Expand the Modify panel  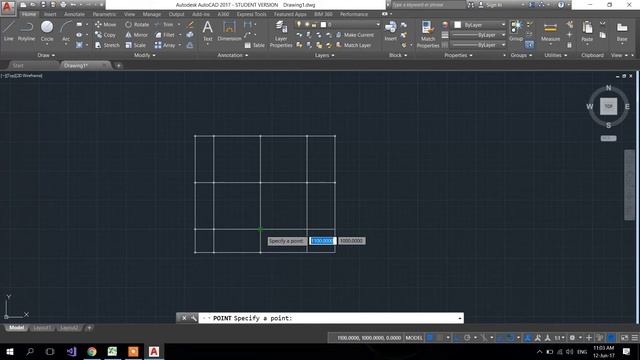coord(144,55)
